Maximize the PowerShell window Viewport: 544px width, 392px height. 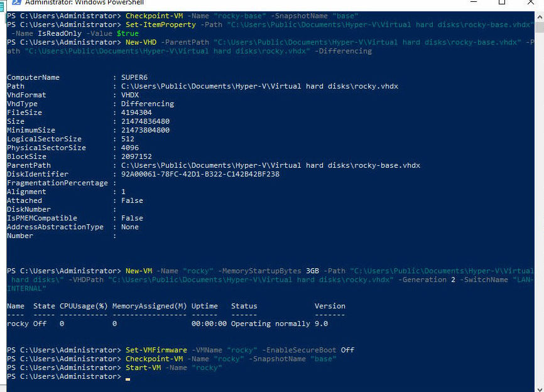(x=502, y=3)
